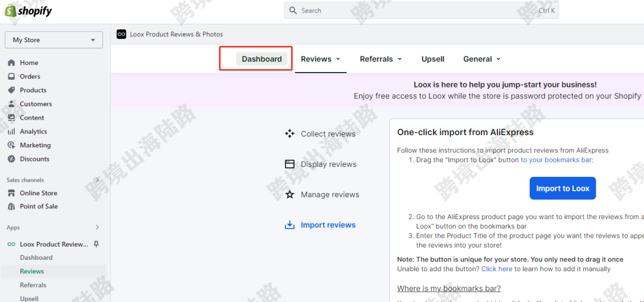Open Loox Product Review app in sidebar
This screenshot has height=302, width=644.
pyautogui.click(x=54, y=244)
